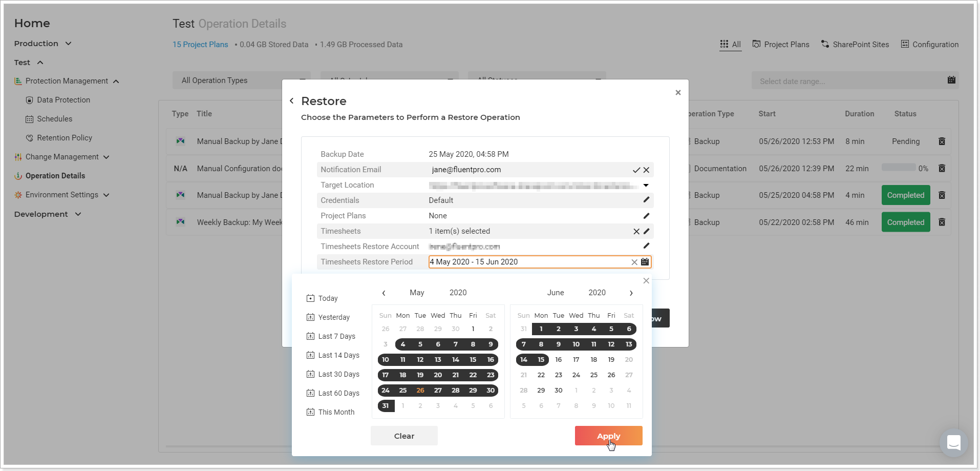Select the All view tab
The width and height of the screenshot is (980, 471).
pyautogui.click(x=730, y=44)
